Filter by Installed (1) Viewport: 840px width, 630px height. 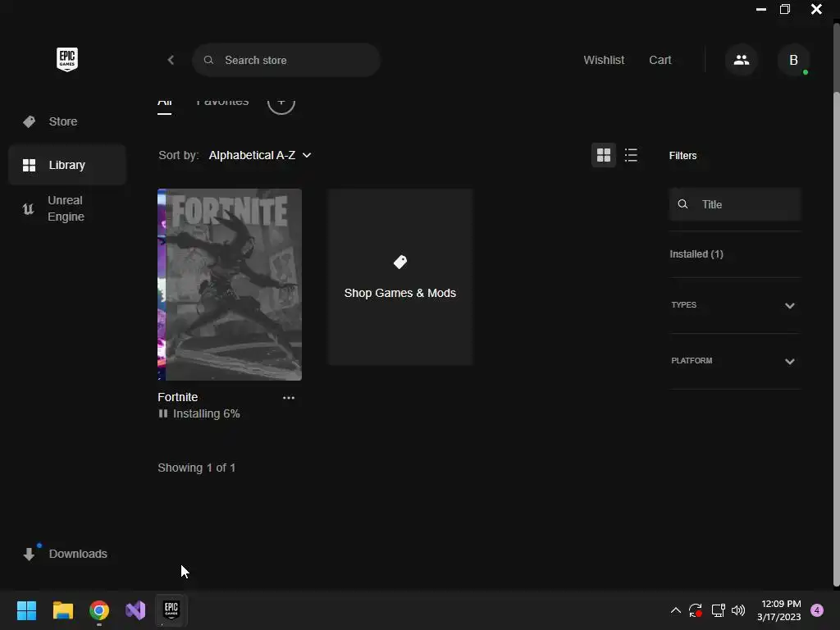pos(696,254)
